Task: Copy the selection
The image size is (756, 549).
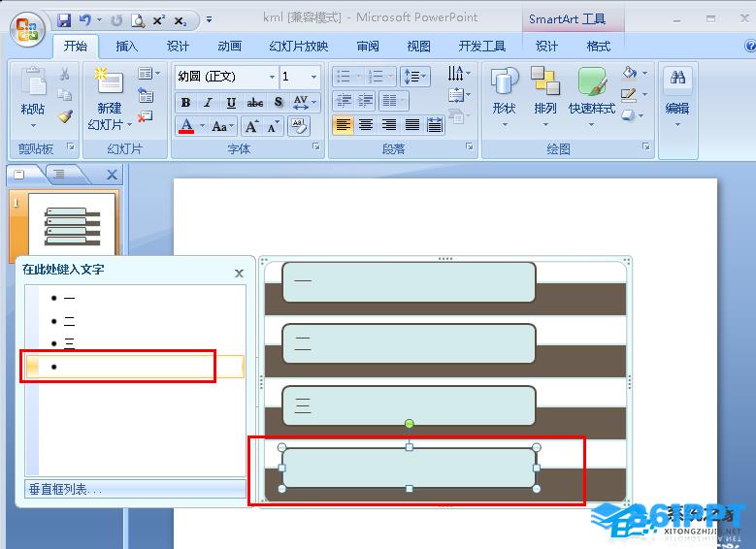Action: click(x=65, y=95)
